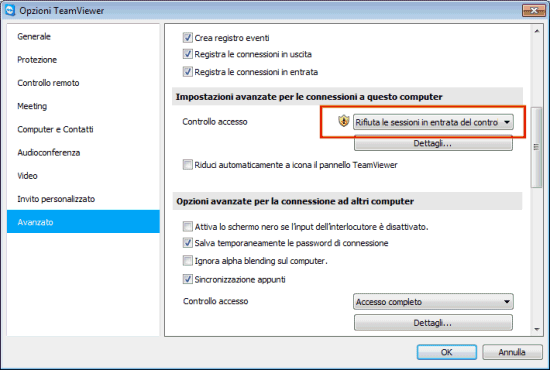
Task: Click the shield icon beside Controllo accesso
Action: tap(344, 121)
